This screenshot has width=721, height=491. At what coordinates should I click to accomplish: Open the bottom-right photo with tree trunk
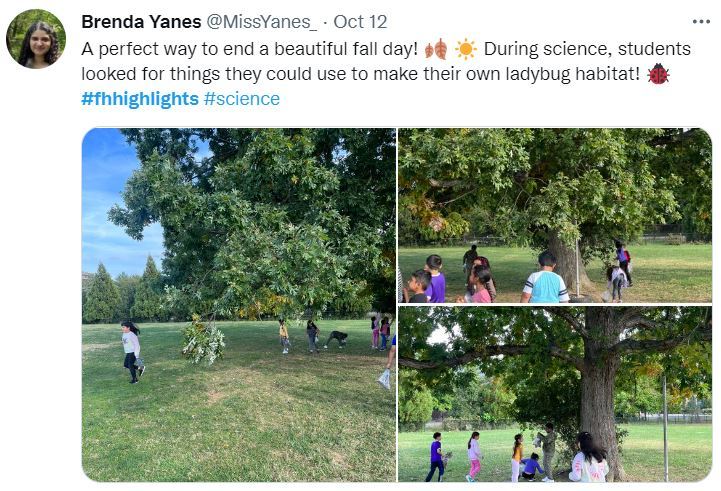555,394
